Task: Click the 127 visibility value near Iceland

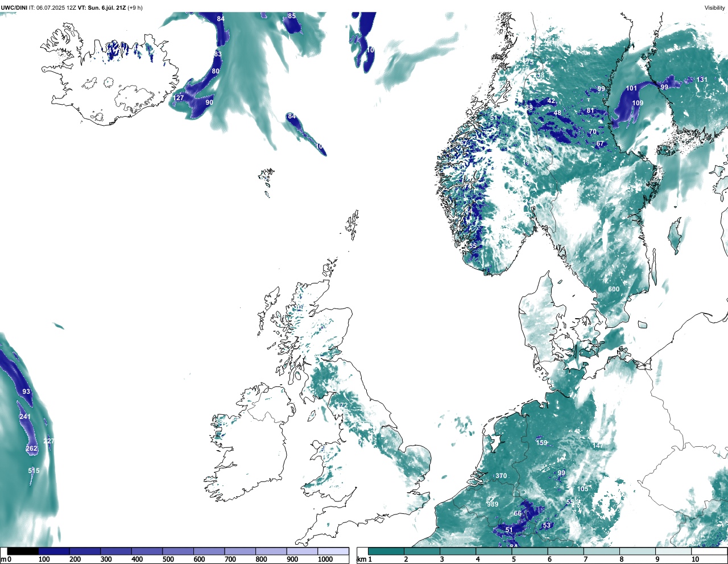Action: pyautogui.click(x=179, y=98)
